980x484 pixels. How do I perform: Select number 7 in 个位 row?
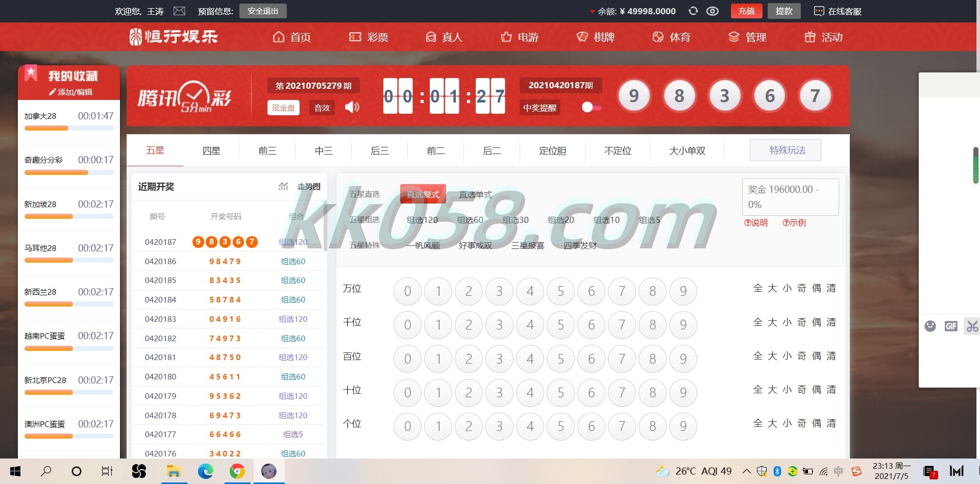622,426
